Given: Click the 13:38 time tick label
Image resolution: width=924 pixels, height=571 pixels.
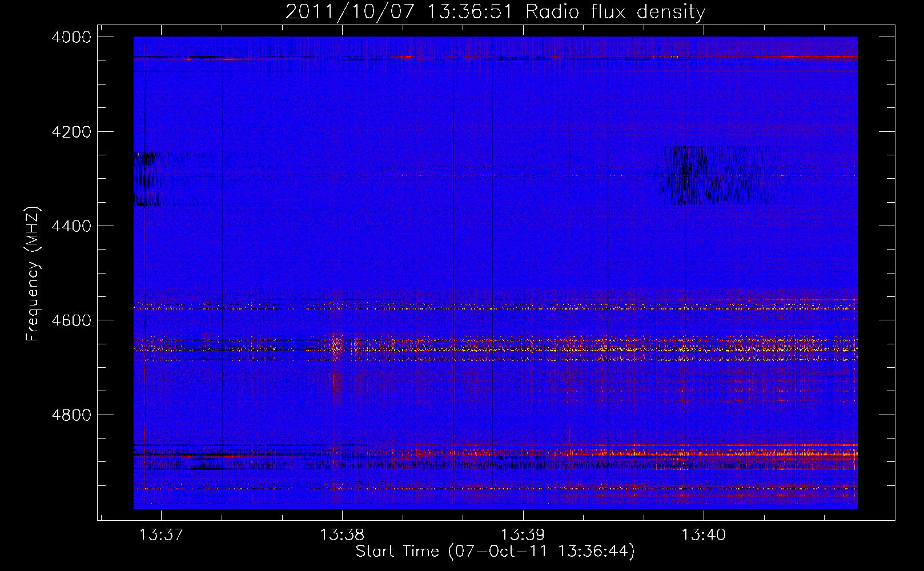Looking at the screenshot, I should click(342, 534).
